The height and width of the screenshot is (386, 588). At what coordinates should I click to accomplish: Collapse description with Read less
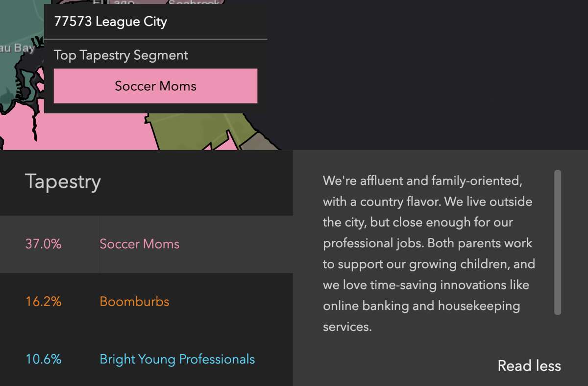(x=529, y=365)
